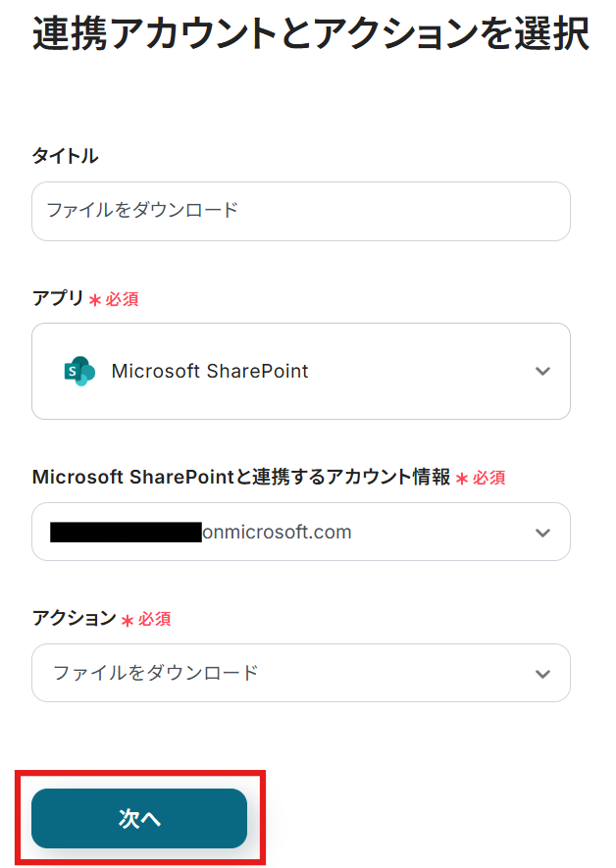Expand the アプリ dropdown chevron
Viewport: 616px width, 868px height.
(542, 372)
